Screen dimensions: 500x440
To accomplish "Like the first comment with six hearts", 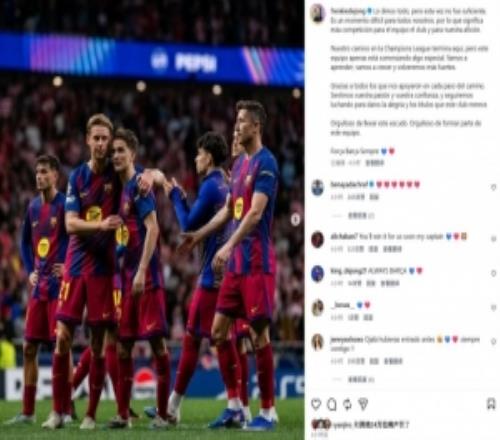I will coord(494,187).
